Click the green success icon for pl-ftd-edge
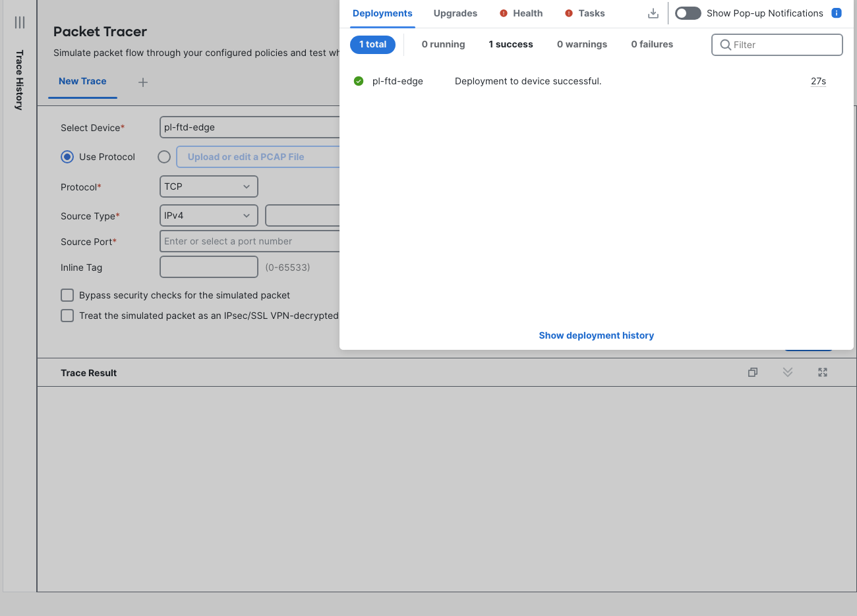The height and width of the screenshot is (616, 857). tap(359, 81)
